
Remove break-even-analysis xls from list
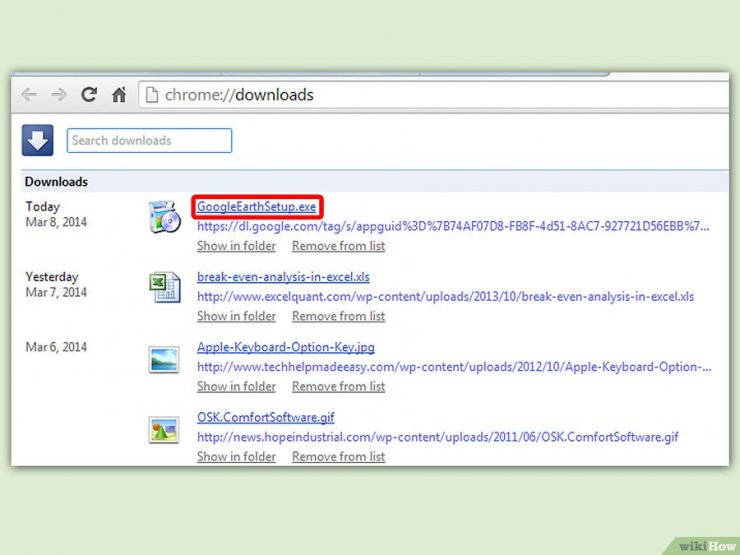point(338,316)
